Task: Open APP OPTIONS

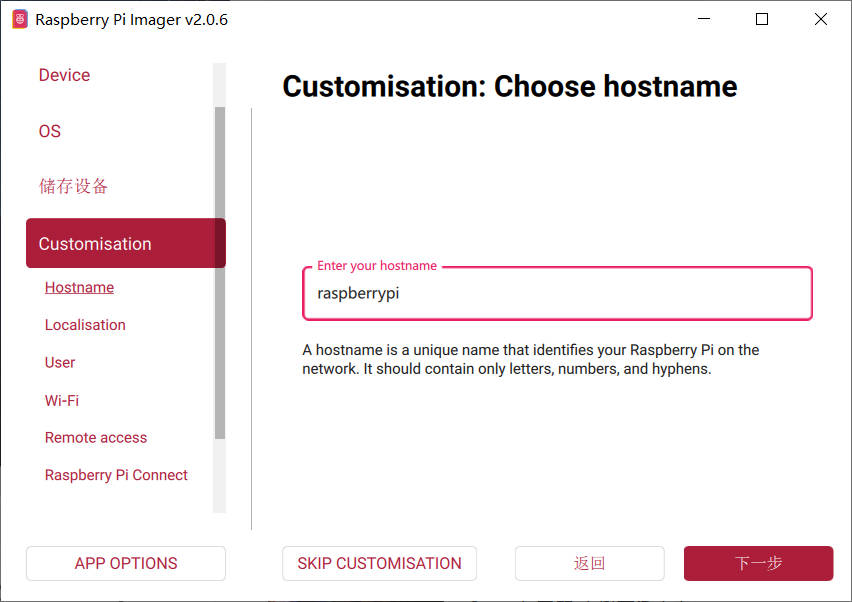Action: pos(126,563)
